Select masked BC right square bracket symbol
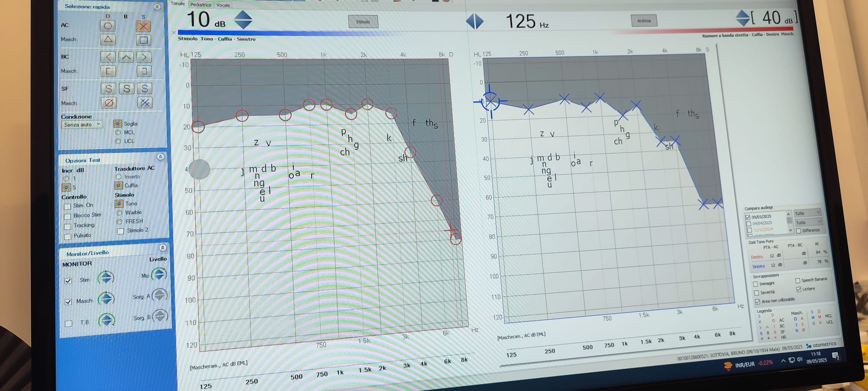Viewport: 868px width, 391px height. (x=108, y=71)
